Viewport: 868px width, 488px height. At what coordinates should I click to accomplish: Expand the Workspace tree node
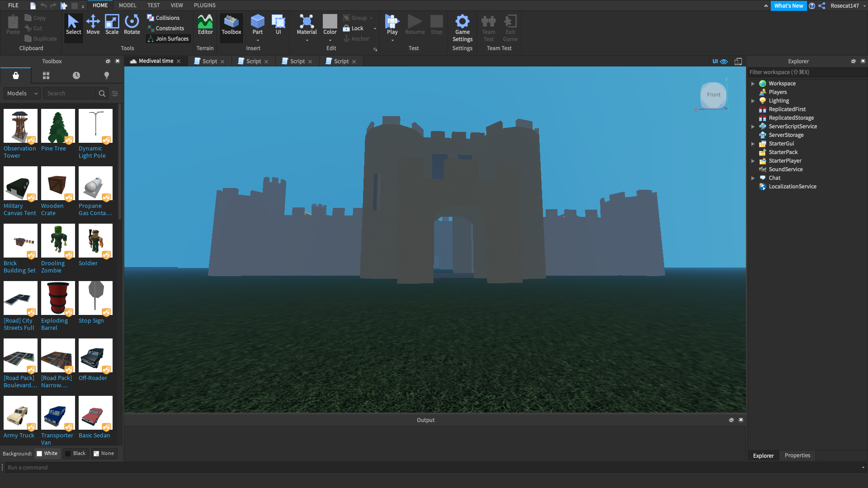point(753,84)
